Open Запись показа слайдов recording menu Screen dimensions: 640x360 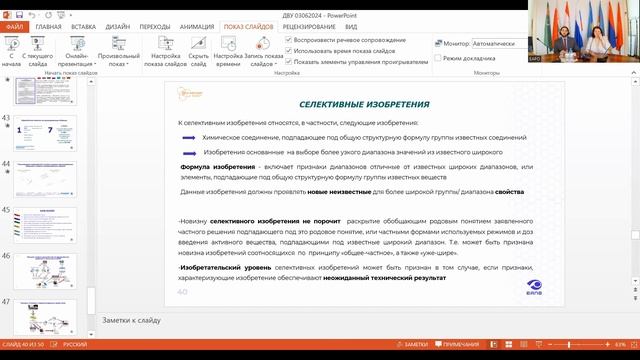point(264,51)
